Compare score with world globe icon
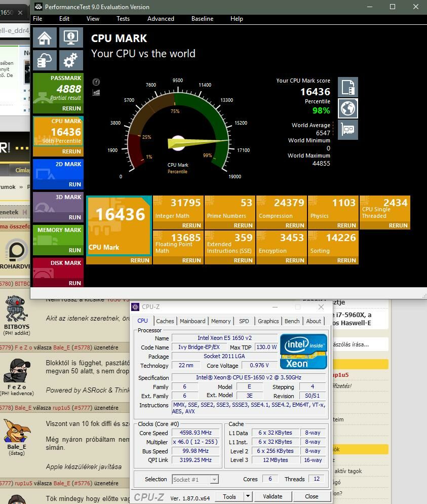 click(x=348, y=108)
